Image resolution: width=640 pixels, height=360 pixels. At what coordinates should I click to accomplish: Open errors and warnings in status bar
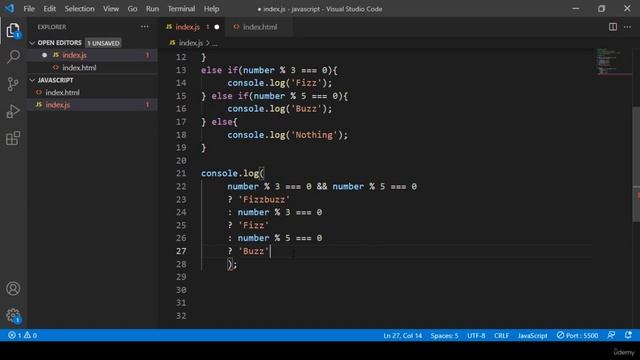(x=22, y=335)
